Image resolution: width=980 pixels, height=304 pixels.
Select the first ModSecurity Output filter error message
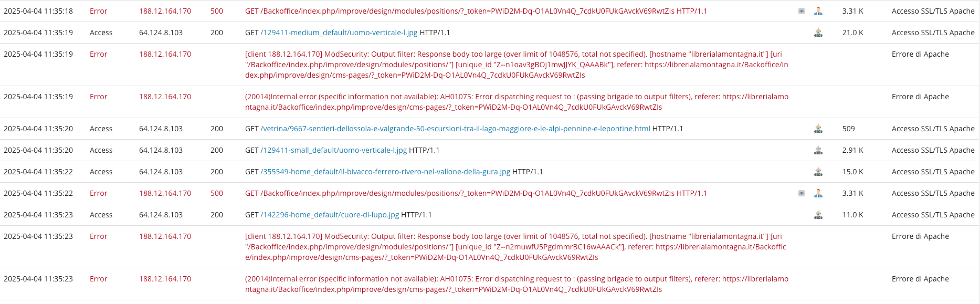pyautogui.click(x=517, y=65)
